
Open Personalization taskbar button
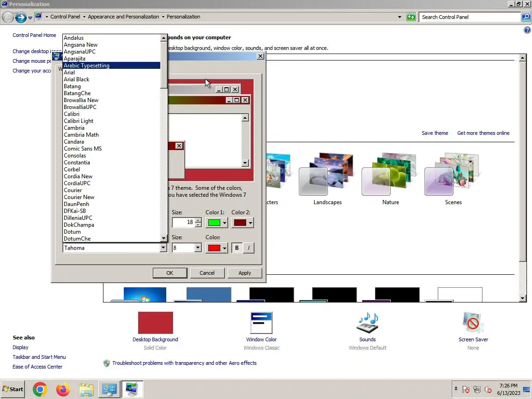coord(133,389)
